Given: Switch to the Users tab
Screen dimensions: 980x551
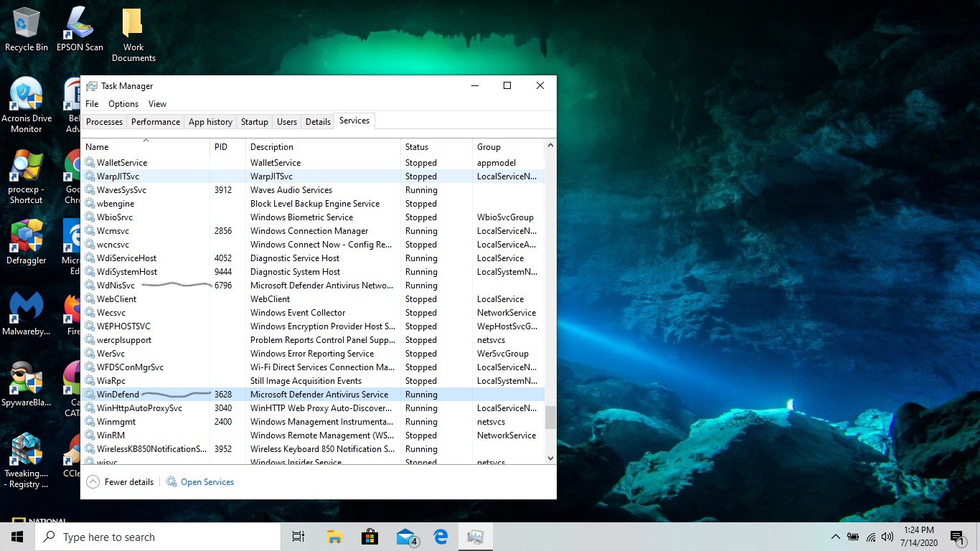Looking at the screenshot, I should pos(287,122).
